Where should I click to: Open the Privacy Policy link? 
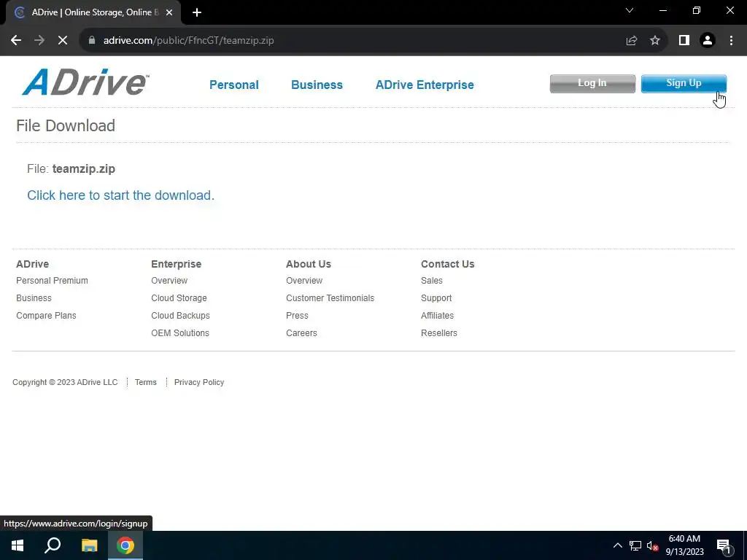click(x=199, y=382)
